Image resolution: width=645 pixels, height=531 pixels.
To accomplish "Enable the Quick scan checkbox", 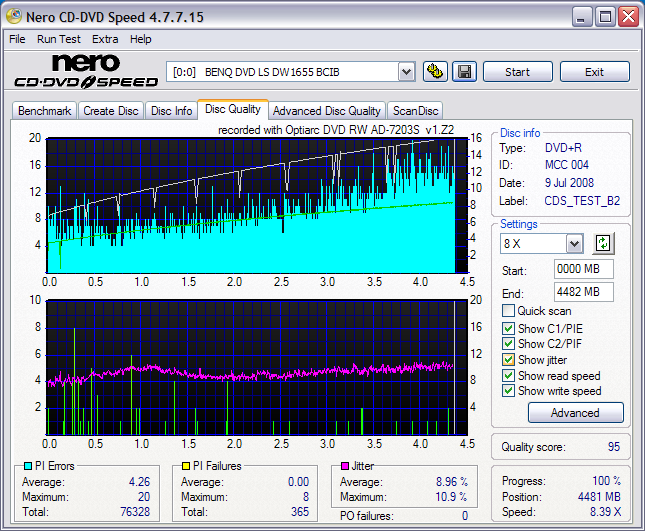I will (x=509, y=311).
